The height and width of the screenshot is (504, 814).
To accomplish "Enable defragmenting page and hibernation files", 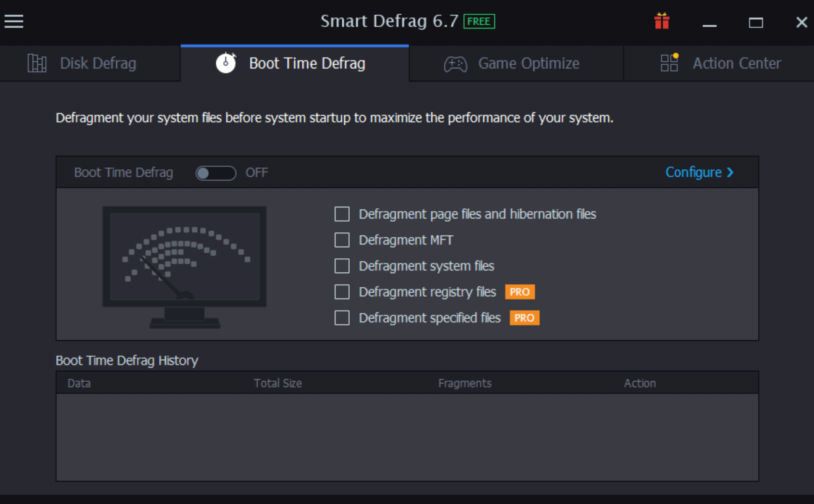I will (x=342, y=214).
